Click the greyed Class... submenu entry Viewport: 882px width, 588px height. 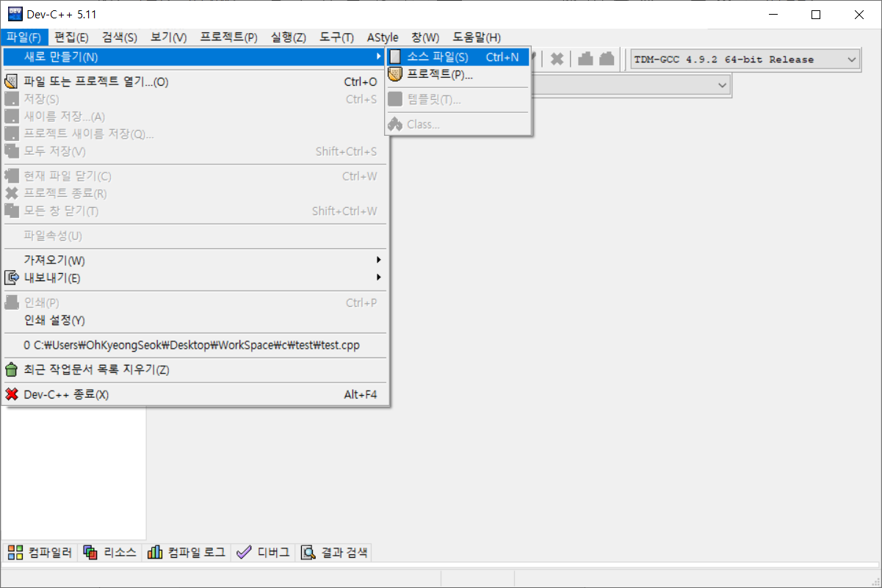point(458,124)
